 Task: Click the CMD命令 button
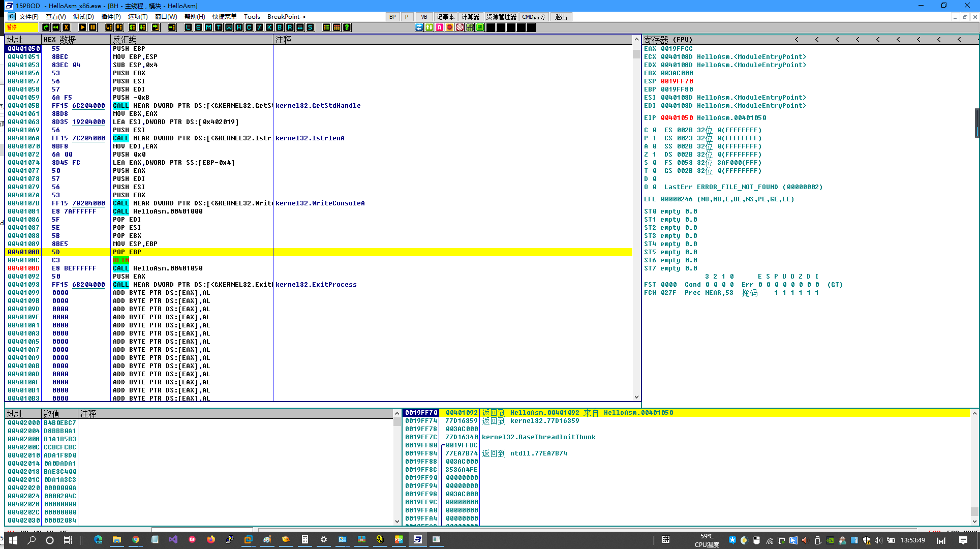pos(534,17)
